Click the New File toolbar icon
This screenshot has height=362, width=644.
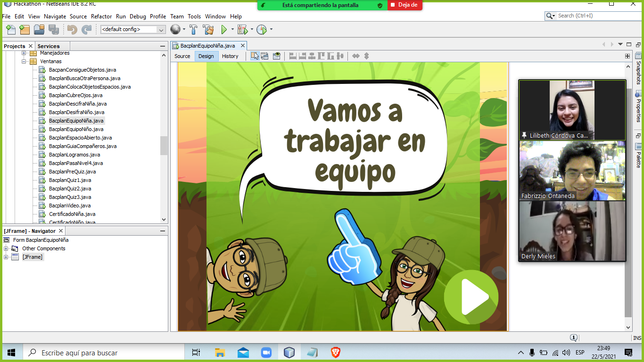(10, 30)
